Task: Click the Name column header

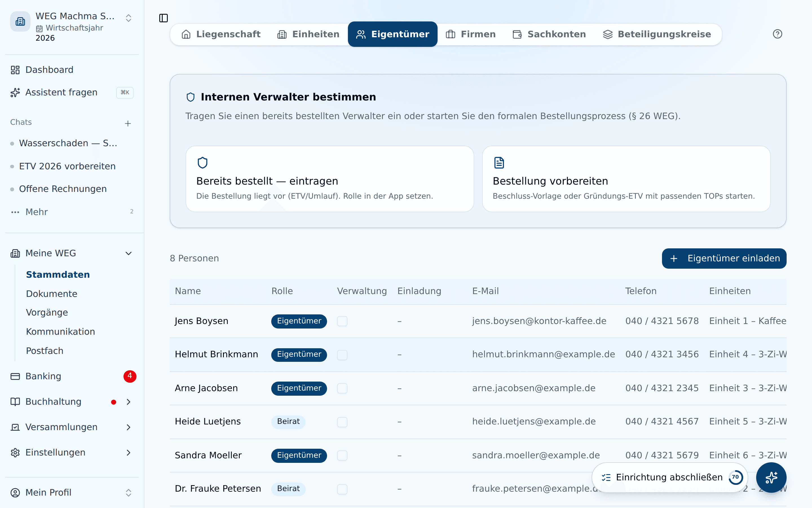Action: [188, 291]
